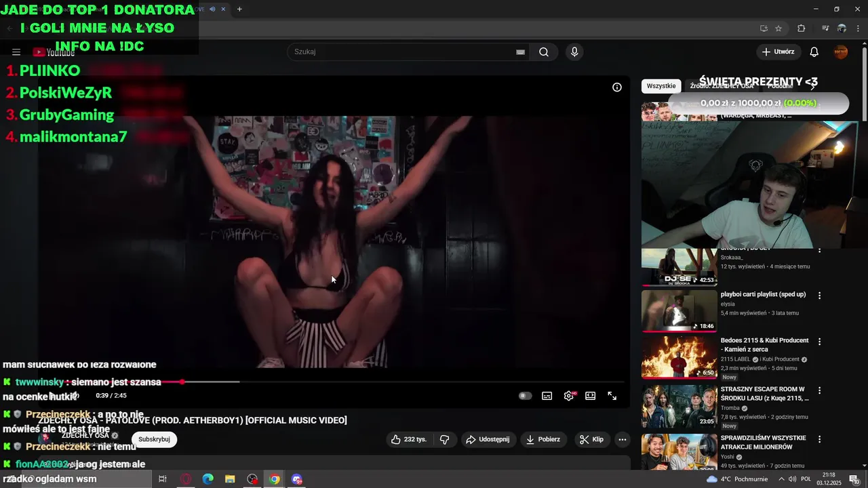Open the Utwórz create menu
Image resolution: width=868 pixels, height=488 pixels.
click(x=778, y=52)
